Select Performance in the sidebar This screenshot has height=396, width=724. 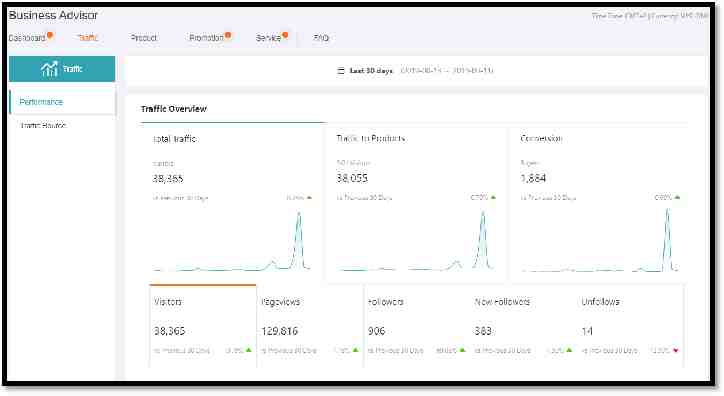pyautogui.click(x=62, y=102)
